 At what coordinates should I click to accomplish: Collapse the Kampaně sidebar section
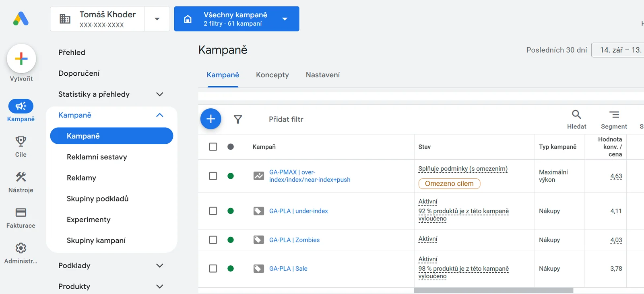(x=160, y=115)
